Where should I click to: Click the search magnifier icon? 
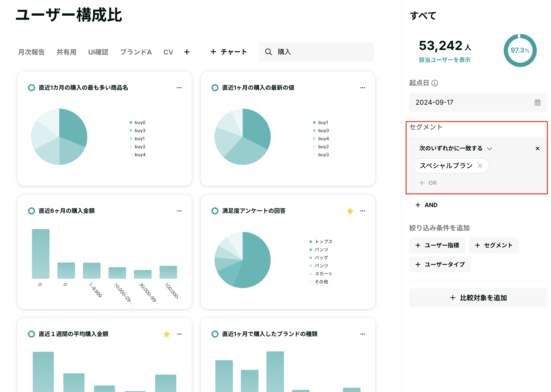point(268,52)
